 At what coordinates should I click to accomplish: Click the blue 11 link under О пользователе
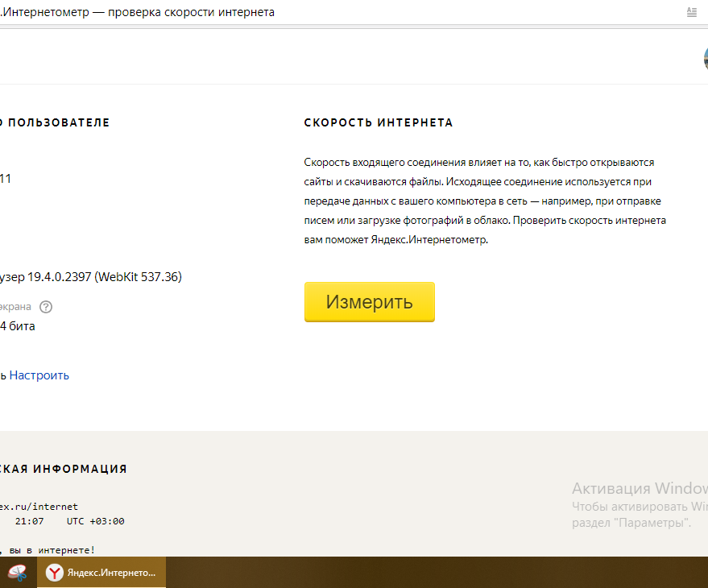tap(6, 178)
